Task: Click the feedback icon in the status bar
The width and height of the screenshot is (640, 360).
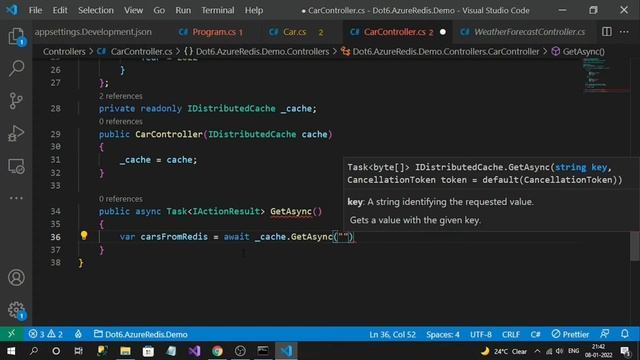Action: coord(605,334)
